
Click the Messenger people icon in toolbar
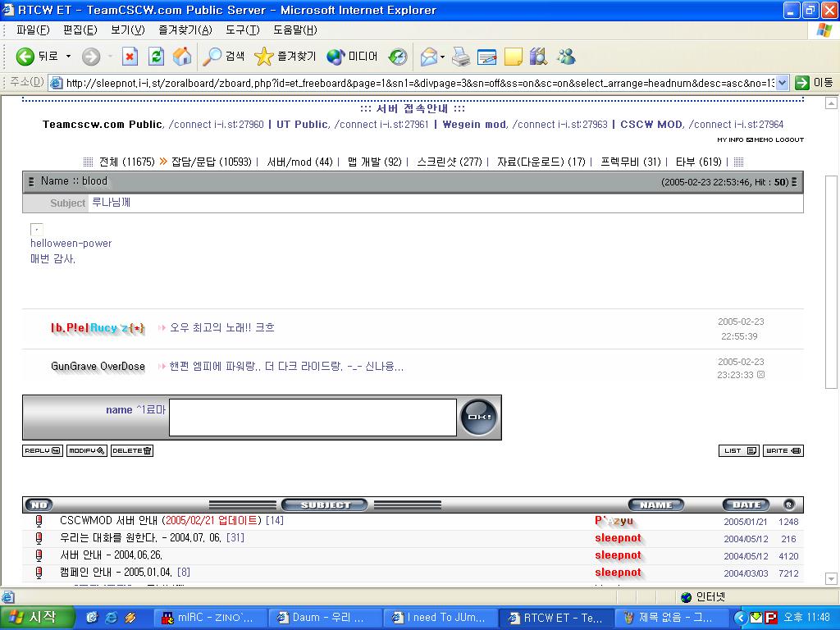566,57
